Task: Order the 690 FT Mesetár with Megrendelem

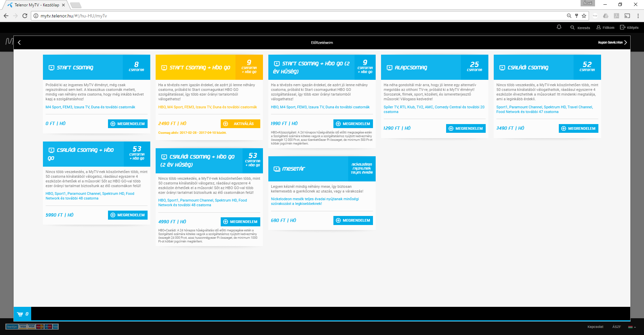Action: 353,220
